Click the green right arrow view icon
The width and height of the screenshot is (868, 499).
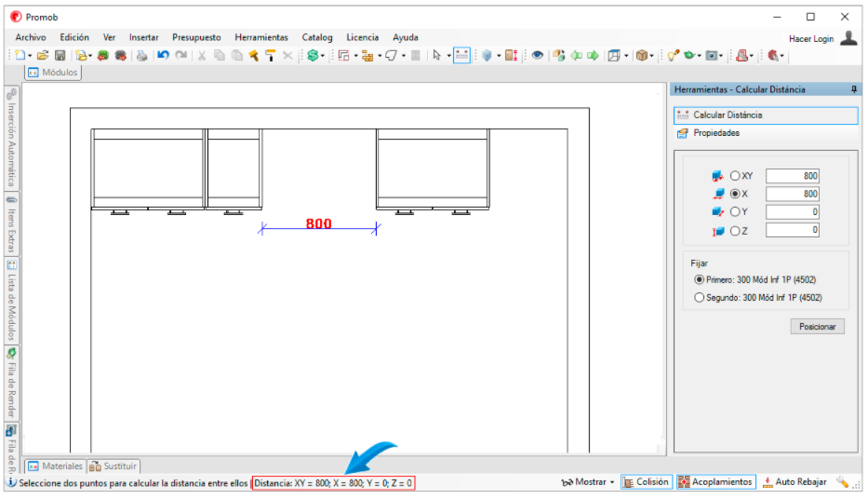[x=593, y=55]
